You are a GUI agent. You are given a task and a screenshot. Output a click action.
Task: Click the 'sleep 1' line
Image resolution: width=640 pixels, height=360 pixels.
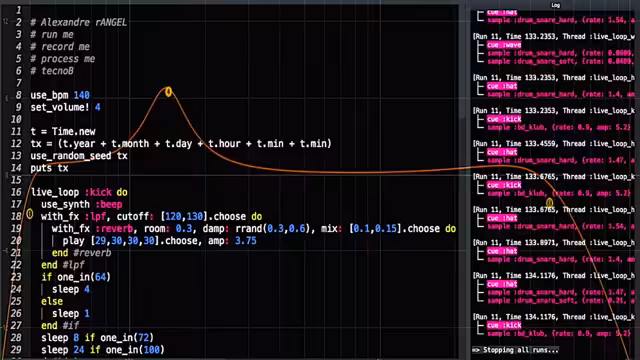[71, 313]
